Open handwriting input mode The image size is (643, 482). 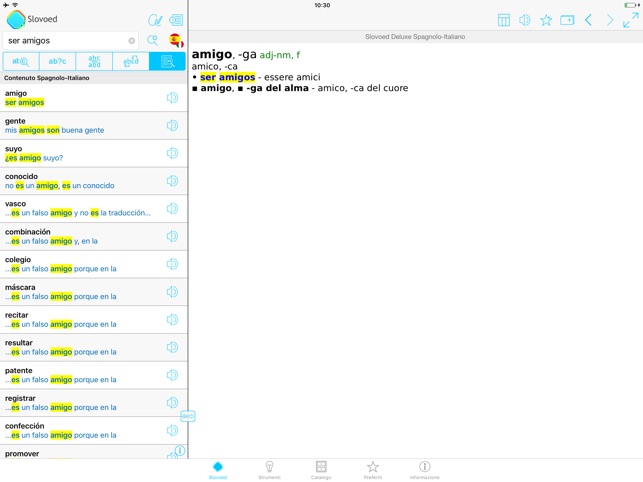[x=155, y=20]
